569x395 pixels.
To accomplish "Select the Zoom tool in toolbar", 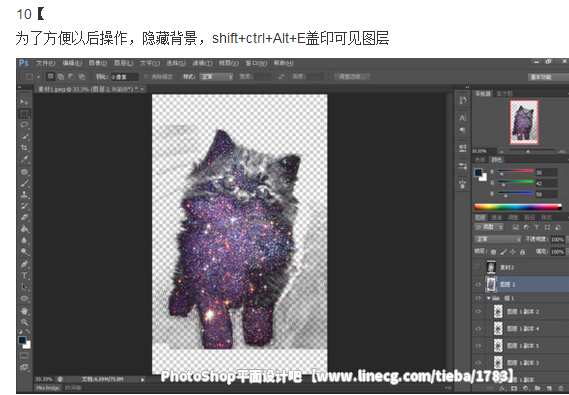I will [24, 322].
